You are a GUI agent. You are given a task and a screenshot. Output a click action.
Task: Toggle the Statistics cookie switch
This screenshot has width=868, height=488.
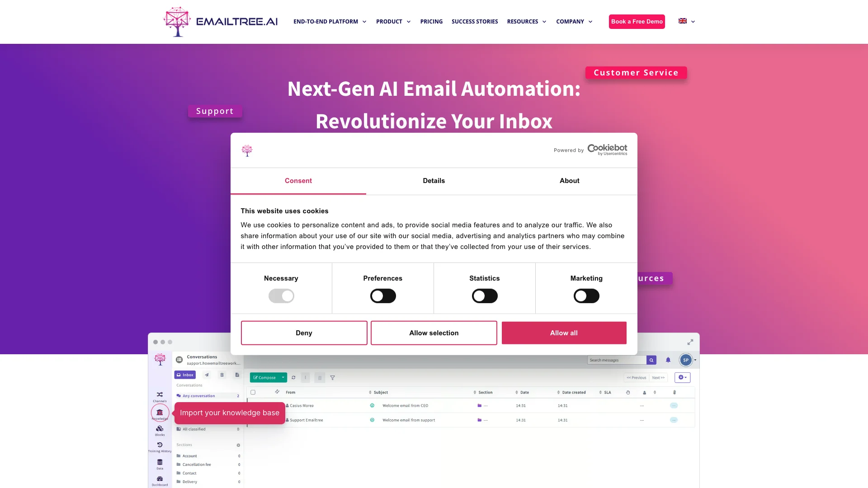tap(485, 296)
